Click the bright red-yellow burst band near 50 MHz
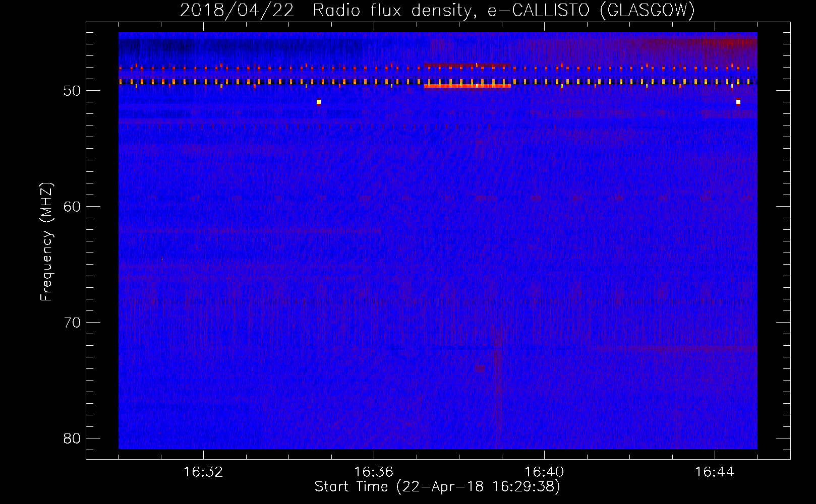This screenshot has height=504, width=816. pos(468,86)
